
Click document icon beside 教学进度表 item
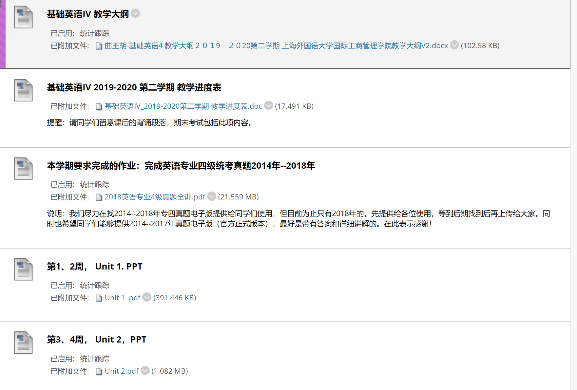(23, 90)
